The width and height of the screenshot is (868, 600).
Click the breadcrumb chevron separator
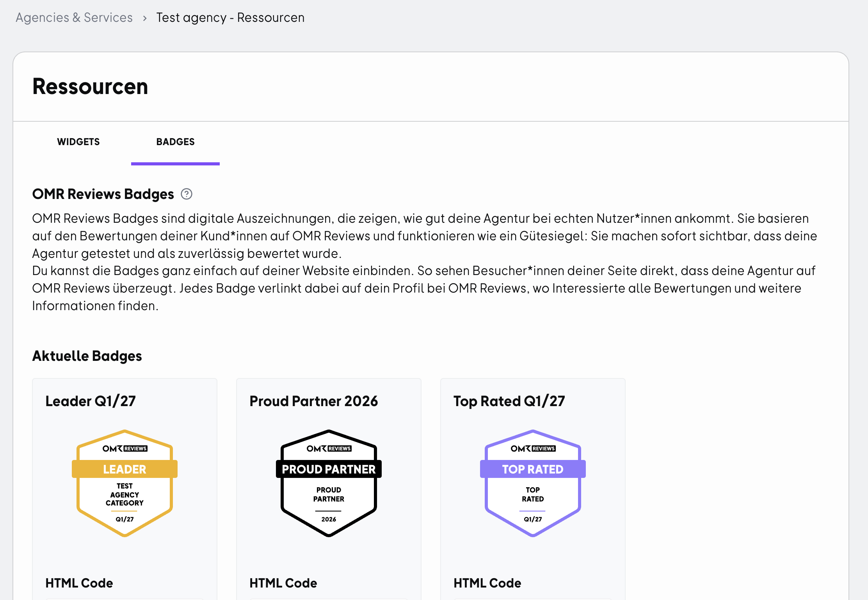145,18
